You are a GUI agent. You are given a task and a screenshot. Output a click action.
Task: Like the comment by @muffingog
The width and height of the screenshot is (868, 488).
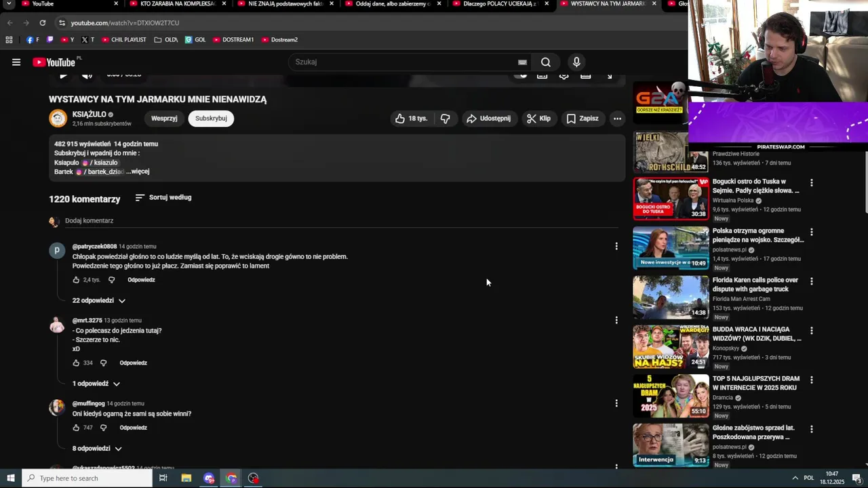[76, 428]
